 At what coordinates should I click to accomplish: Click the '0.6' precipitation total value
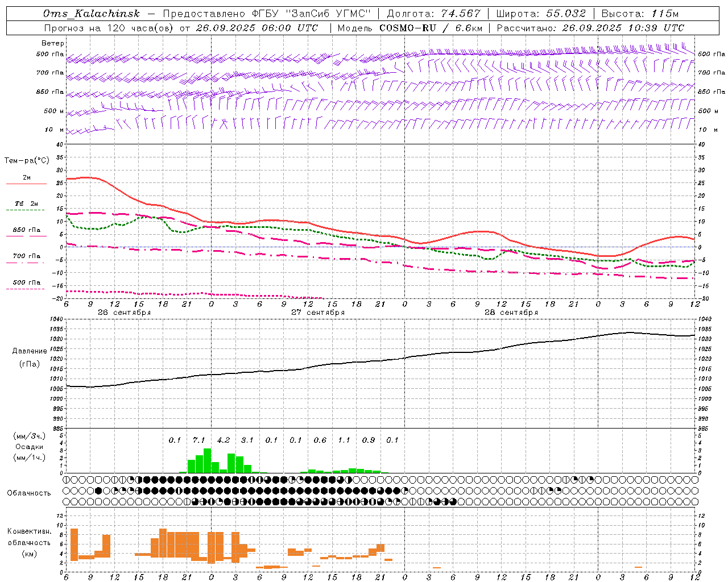pyautogui.click(x=320, y=440)
